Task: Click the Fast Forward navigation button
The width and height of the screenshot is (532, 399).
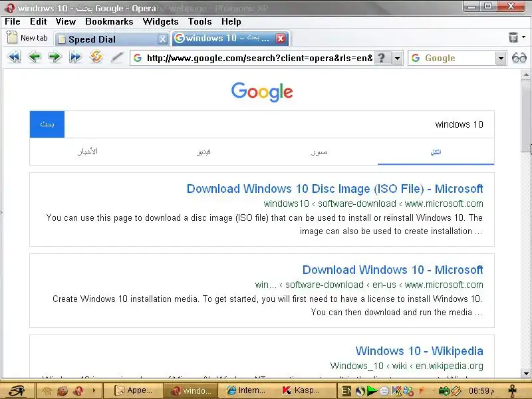Action: coord(75,57)
